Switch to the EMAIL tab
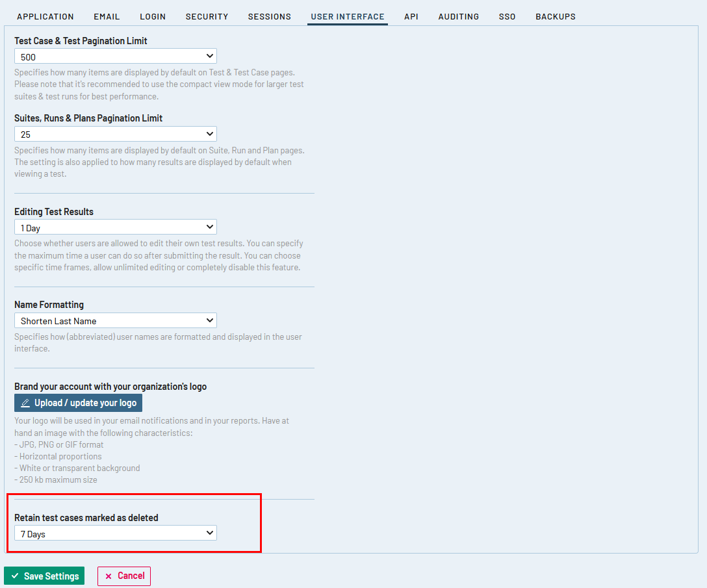Screen dimensions: 707x588 pos(107,16)
